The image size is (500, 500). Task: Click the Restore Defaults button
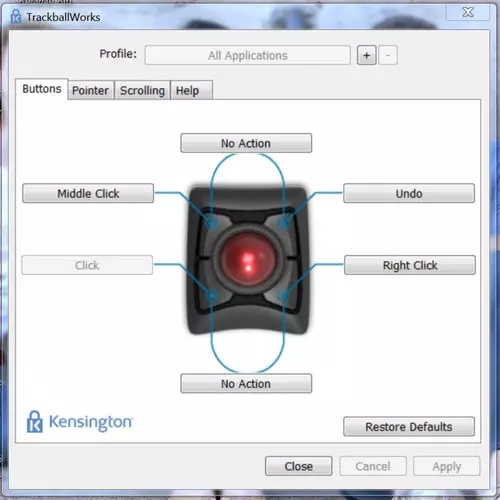pos(409,427)
